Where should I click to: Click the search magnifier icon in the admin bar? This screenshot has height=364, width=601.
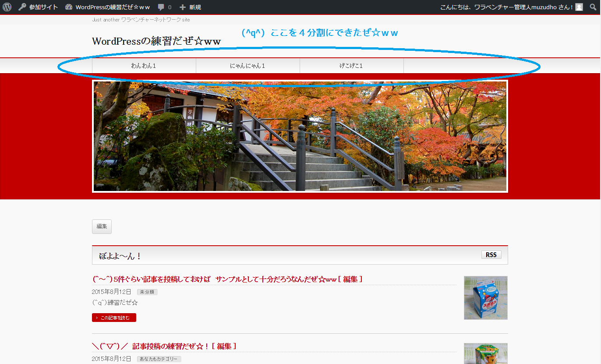[593, 7]
